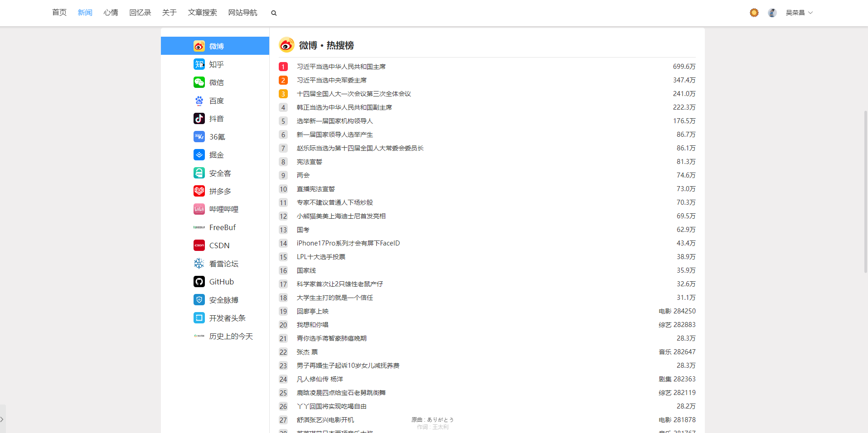Click the bilibili pink icon

pos(199,209)
